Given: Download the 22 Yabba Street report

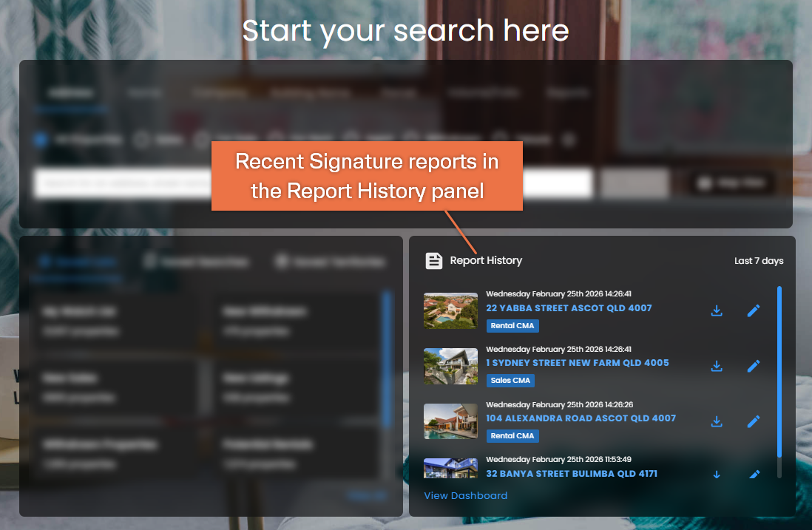Looking at the screenshot, I should [x=717, y=310].
